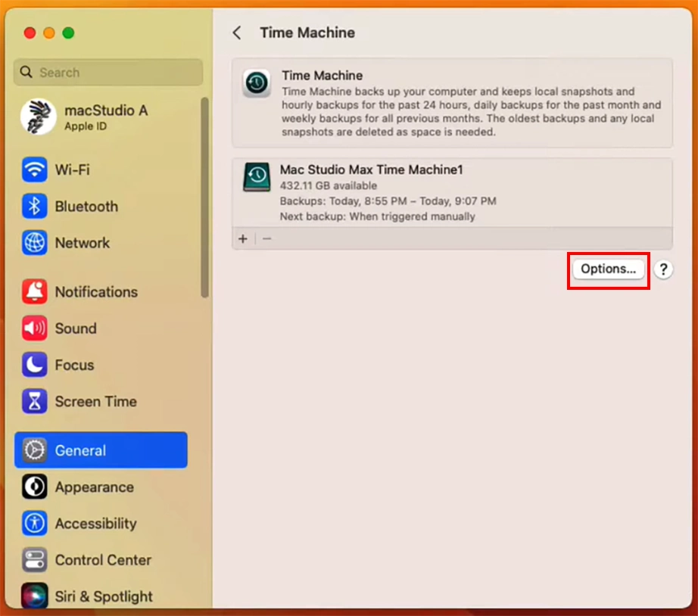Select the Focus moon icon
Viewport: 698px width, 616px height.
[x=34, y=365]
